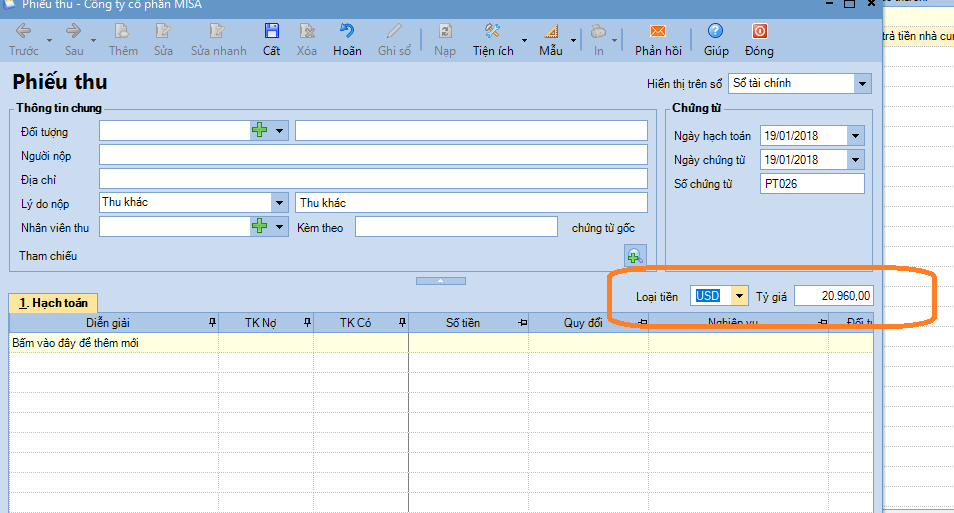Viewport: 954px width, 513px height.
Task: Open the Hiển thị trên sổ dropdown
Action: [x=862, y=83]
